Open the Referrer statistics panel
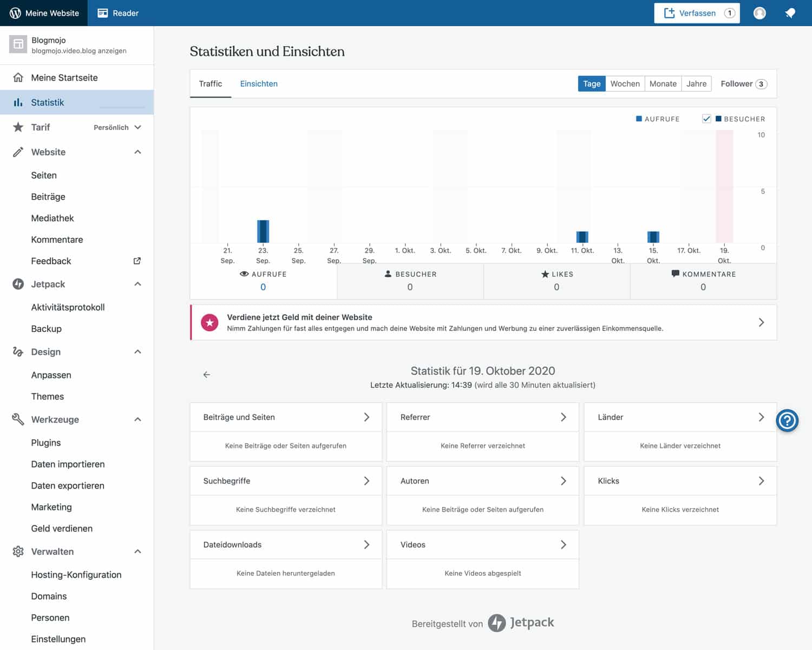The width and height of the screenshot is (812, 650). [x=482, y=417]
